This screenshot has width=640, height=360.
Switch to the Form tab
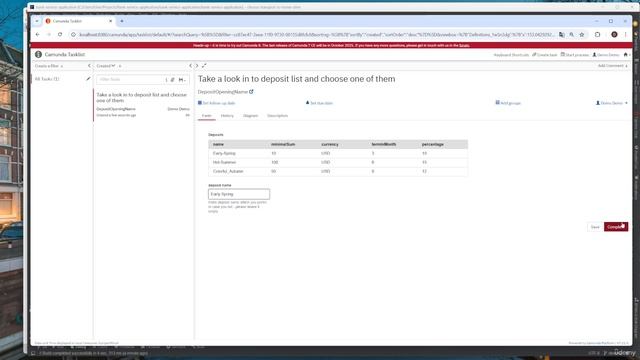click(x=207, y=116)
